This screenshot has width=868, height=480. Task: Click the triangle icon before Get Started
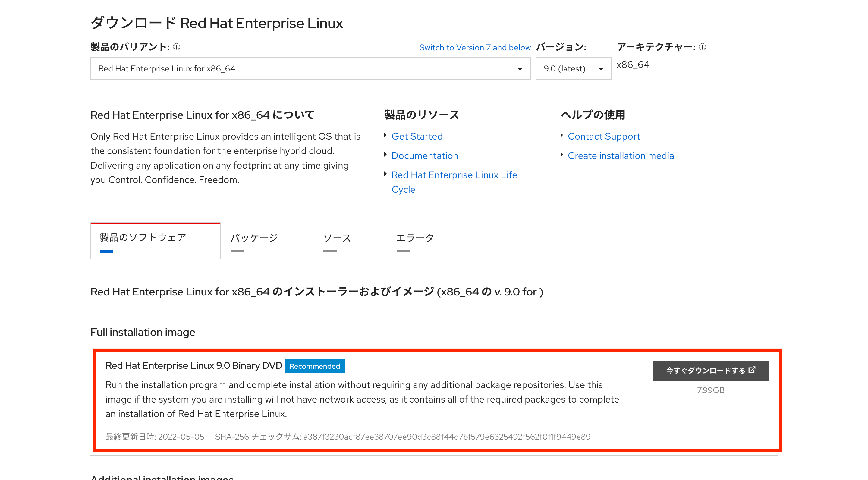tap(386, 135)
